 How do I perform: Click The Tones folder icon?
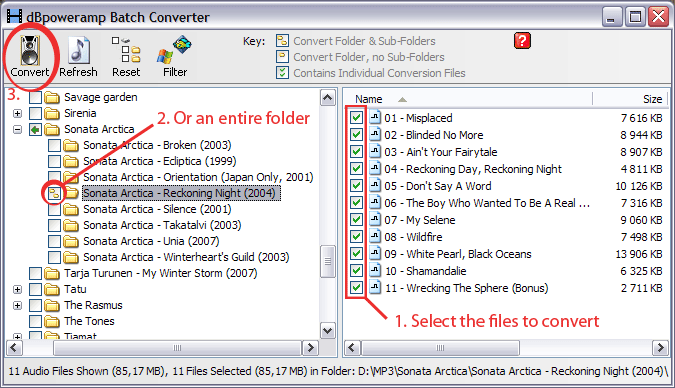click(52, 321)
